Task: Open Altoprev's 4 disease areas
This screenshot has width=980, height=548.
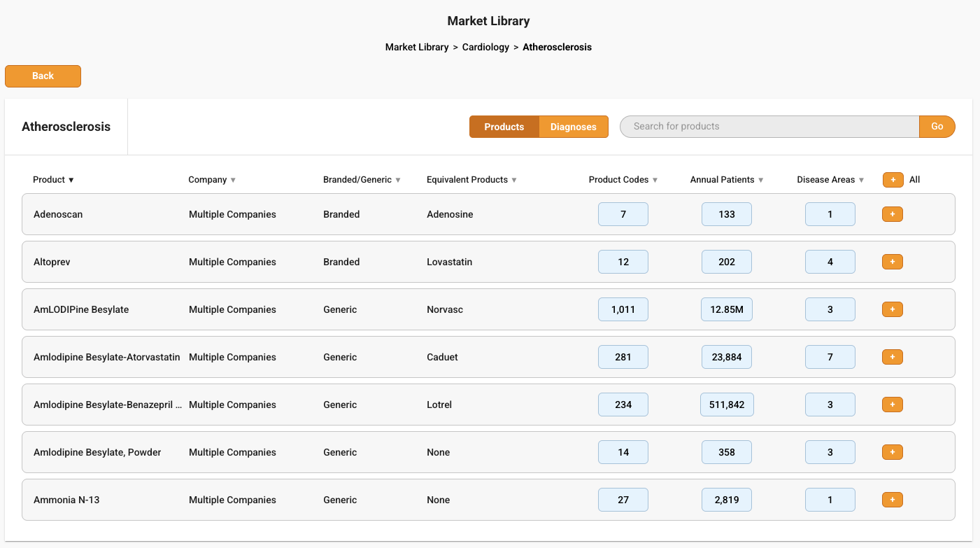Action: (830, 262)
